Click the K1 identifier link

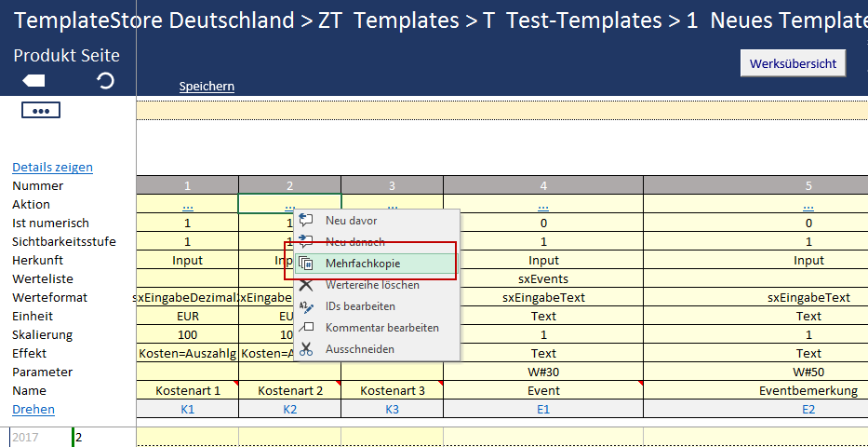pos(187,410)
